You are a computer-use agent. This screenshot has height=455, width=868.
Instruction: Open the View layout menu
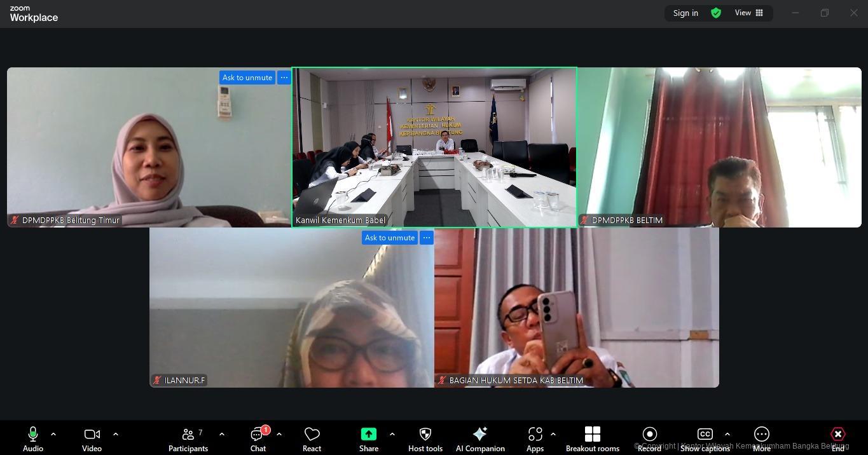click(x=749, y=13)
